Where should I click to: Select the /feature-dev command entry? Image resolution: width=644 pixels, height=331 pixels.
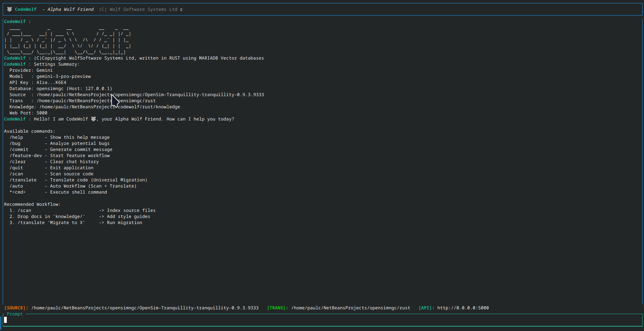26,156
